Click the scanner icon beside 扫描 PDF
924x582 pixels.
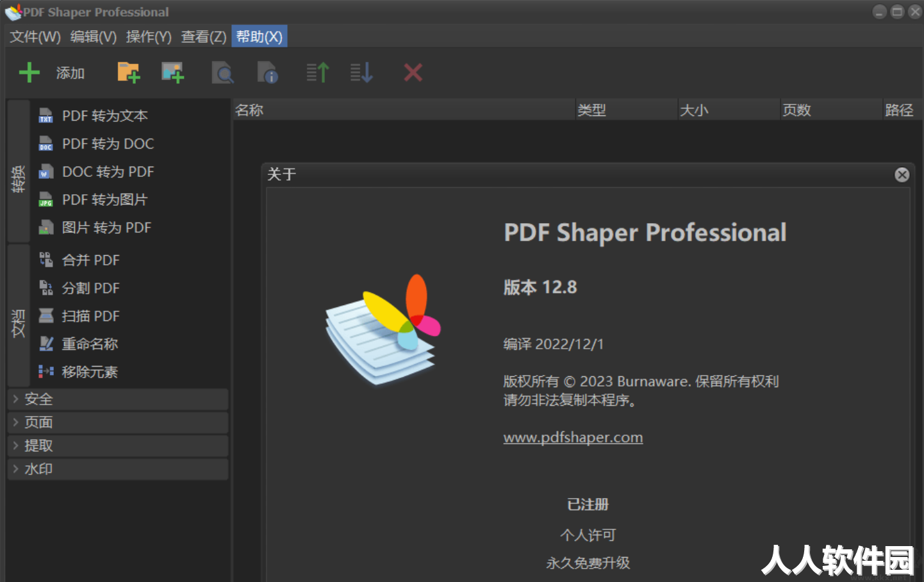[45, 315]
